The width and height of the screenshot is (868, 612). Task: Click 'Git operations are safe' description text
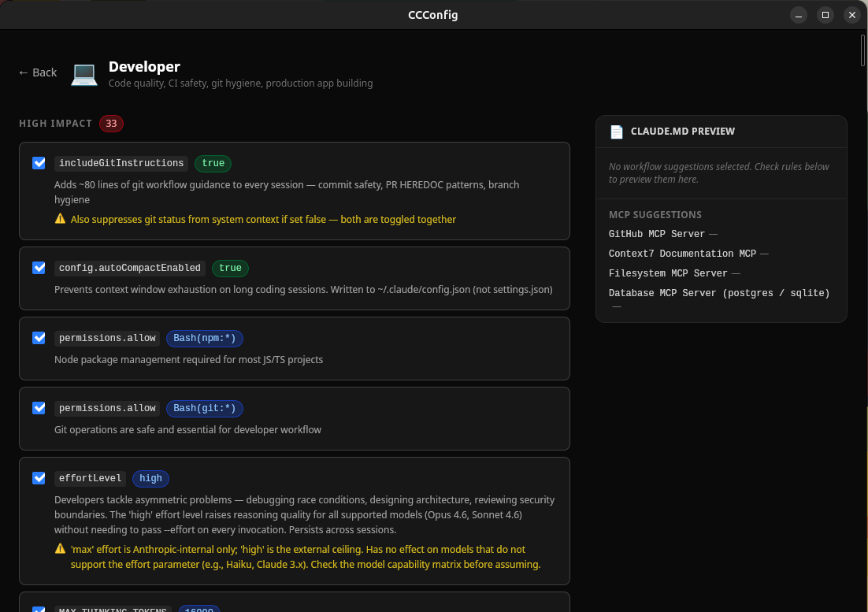tap(187, 430)
